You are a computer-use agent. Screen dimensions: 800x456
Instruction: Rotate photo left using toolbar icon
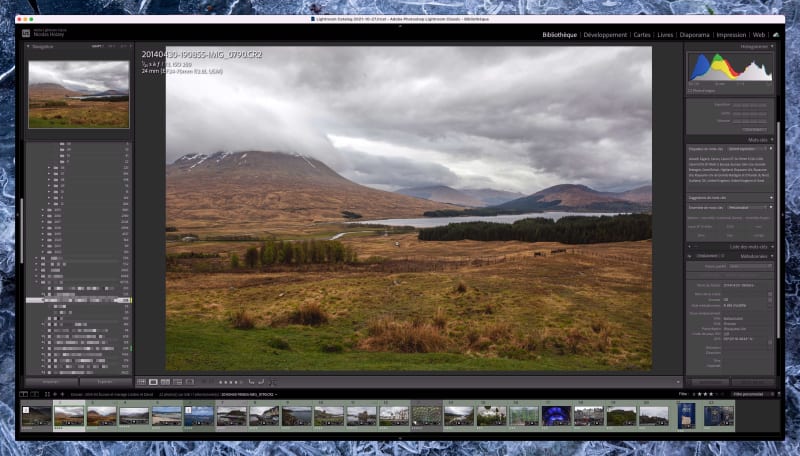click(251, 382)
